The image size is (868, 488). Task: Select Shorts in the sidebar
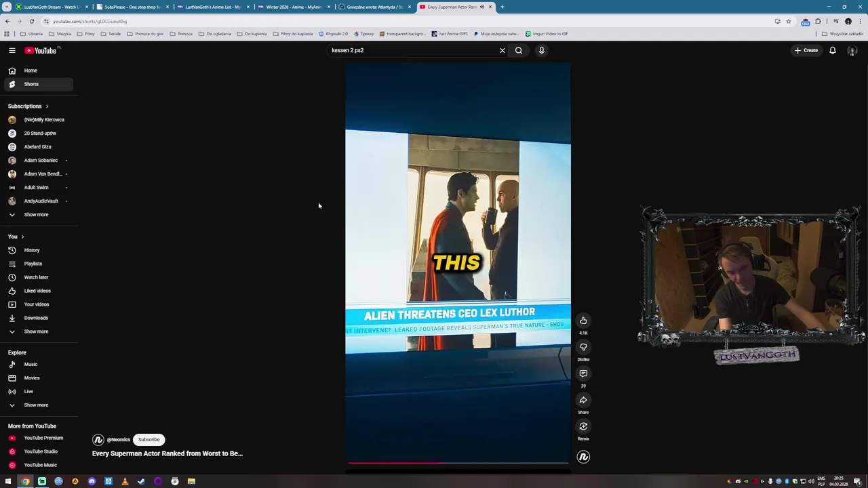37,84
